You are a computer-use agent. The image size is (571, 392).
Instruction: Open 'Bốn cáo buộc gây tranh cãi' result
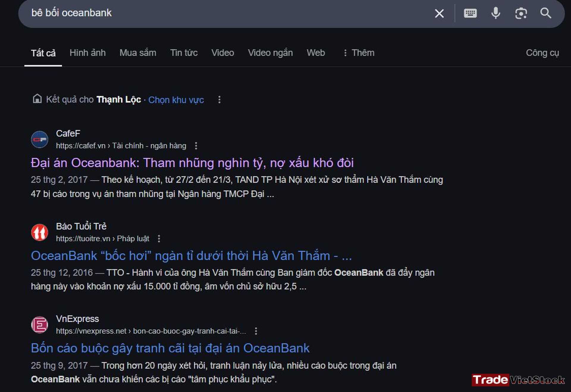pyautogui.click(x=170, y=348)
